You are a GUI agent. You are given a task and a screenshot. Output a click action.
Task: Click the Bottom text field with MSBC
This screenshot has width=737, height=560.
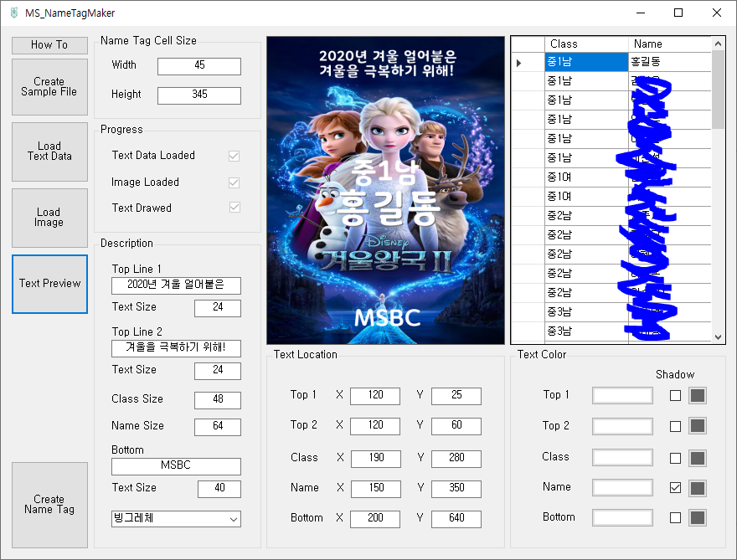[176, 466]
